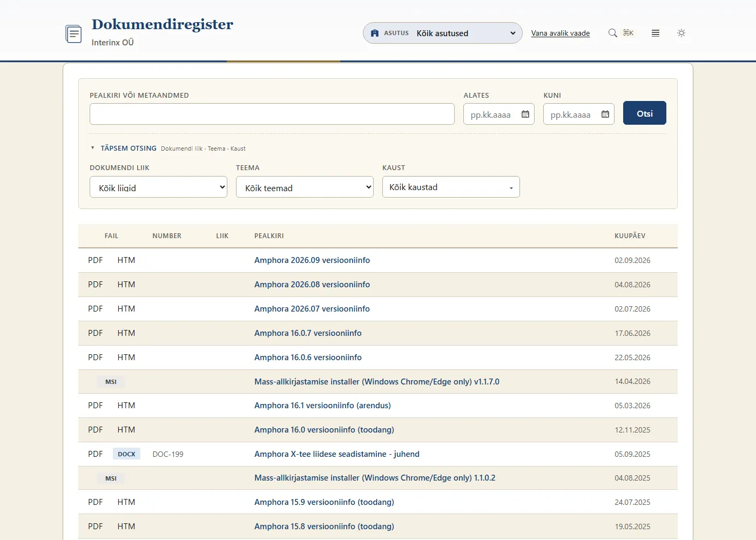This screenshot has height=540, width=756.
Task: Download PDF of Amphora 16.0.7 versiooniinfo
Action: click(x=95, y=333)
